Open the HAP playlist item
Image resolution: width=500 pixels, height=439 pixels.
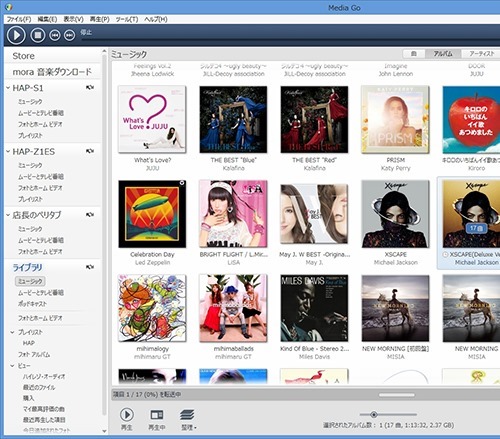(29, 343)
